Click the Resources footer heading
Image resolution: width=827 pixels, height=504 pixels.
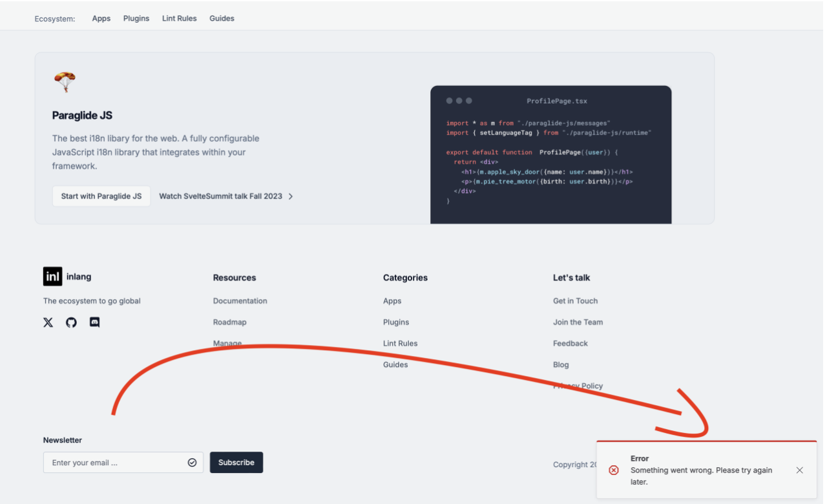click(x=235, y=278)
